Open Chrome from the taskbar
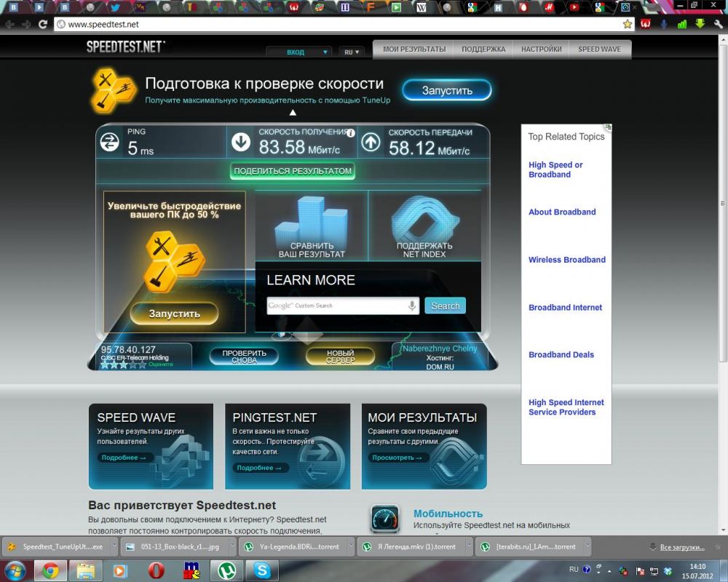The height and width of the screenshot is (582, 728). click(50, 571)
